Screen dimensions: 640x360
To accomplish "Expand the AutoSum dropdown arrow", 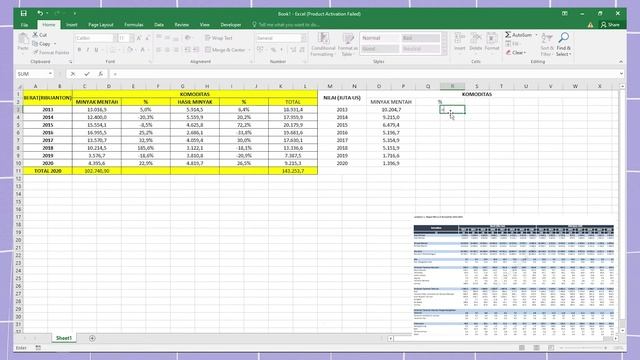I will [x=536, y=35].
